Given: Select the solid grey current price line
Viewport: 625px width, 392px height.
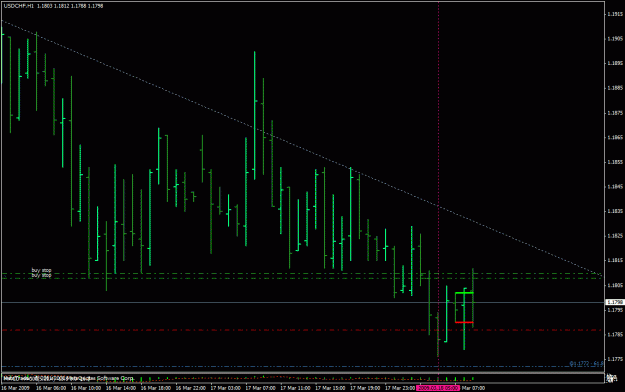Looking at the screenshot, I should (302, 302).
